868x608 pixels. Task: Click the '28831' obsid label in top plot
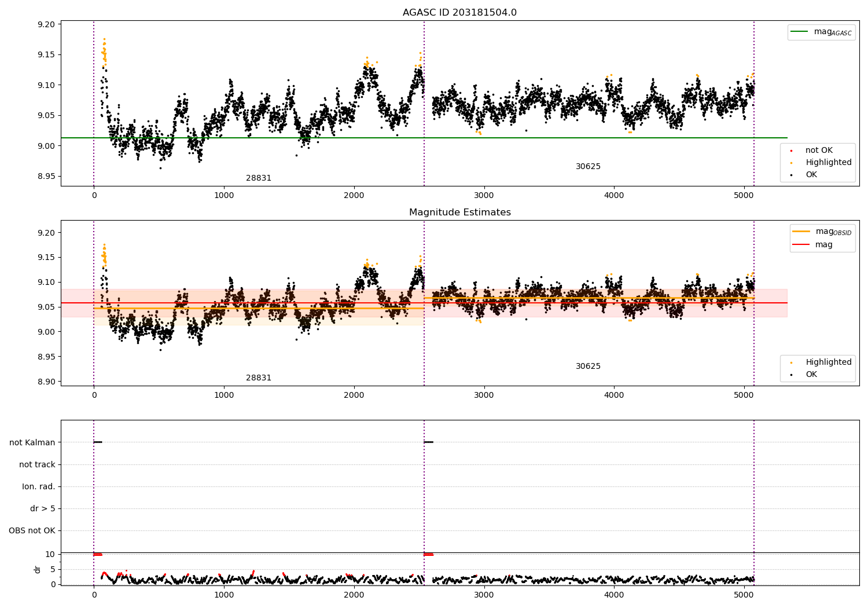coord(259,178)
